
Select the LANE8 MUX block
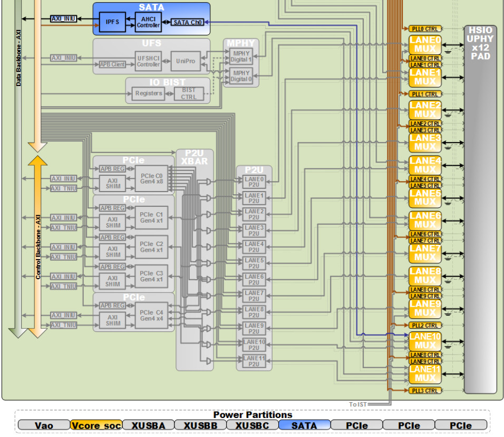click(425, 276)
